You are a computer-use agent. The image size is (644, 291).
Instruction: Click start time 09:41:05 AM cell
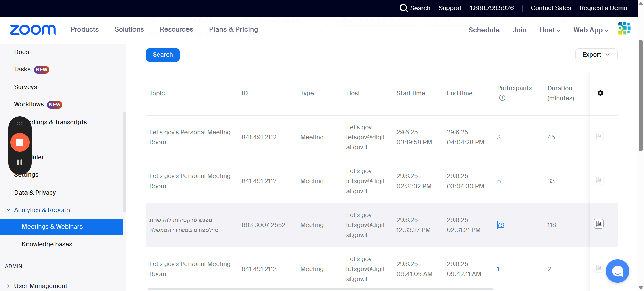(414, 269)
